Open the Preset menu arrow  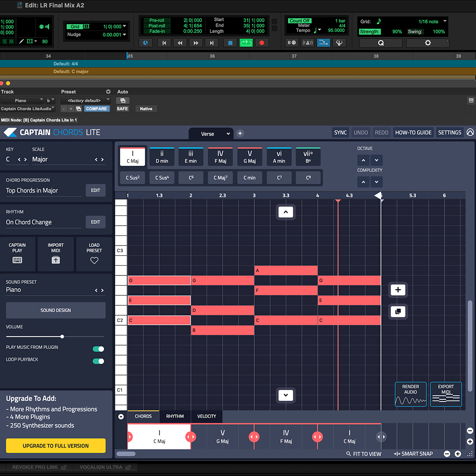(108, 92)
